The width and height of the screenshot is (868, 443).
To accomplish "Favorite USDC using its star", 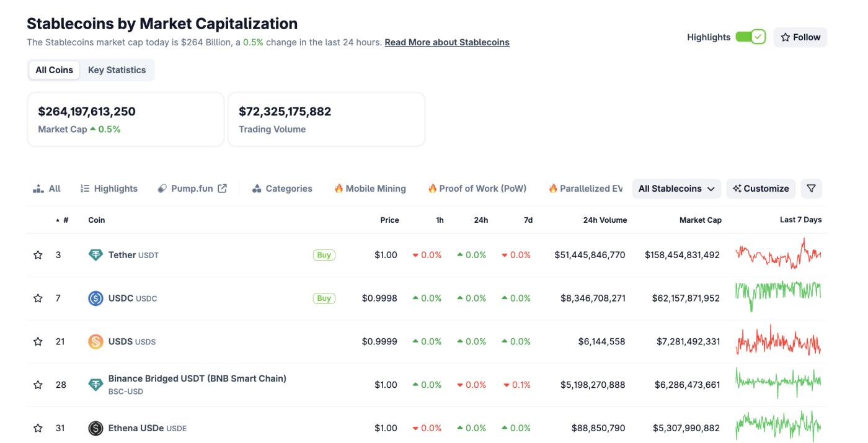I will (x=37, y=298).
